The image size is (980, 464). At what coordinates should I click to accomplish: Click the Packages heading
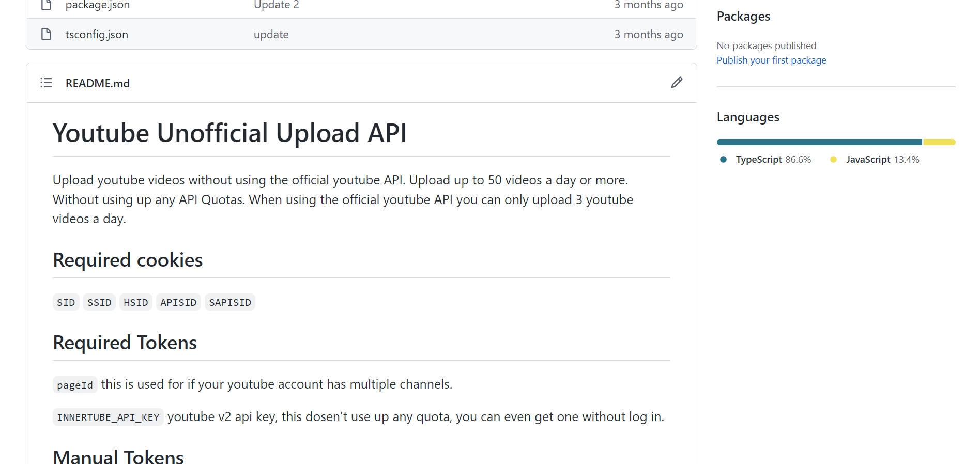point(743,17)
